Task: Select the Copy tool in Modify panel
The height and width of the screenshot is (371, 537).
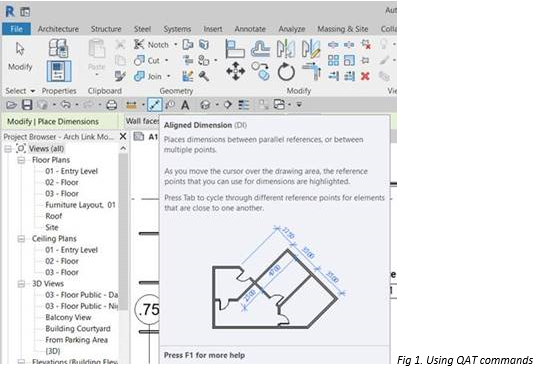Action: click(x=260, y=71)
